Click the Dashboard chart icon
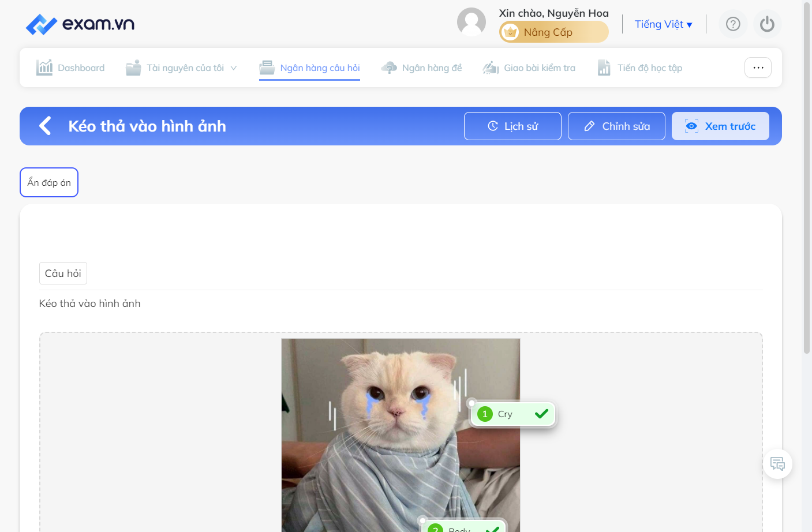The image size is (812, 532). coord(44,68)
